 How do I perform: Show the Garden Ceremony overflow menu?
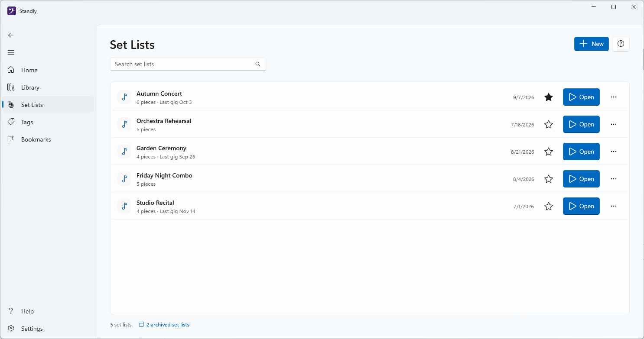tap(614, 152)
